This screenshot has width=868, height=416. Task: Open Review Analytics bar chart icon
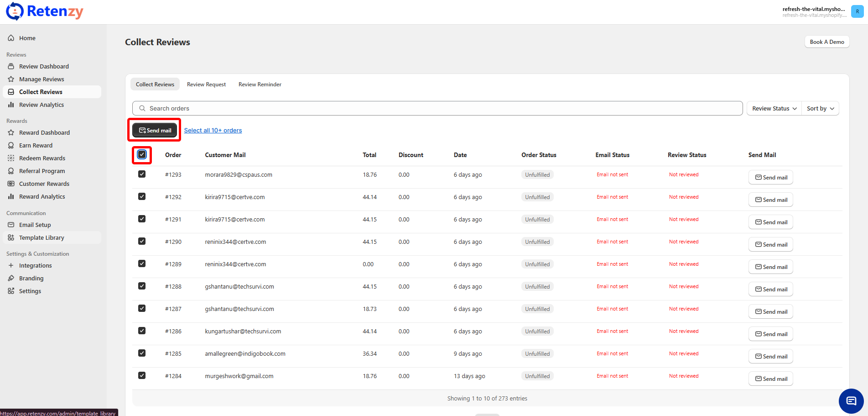[11, 105]
